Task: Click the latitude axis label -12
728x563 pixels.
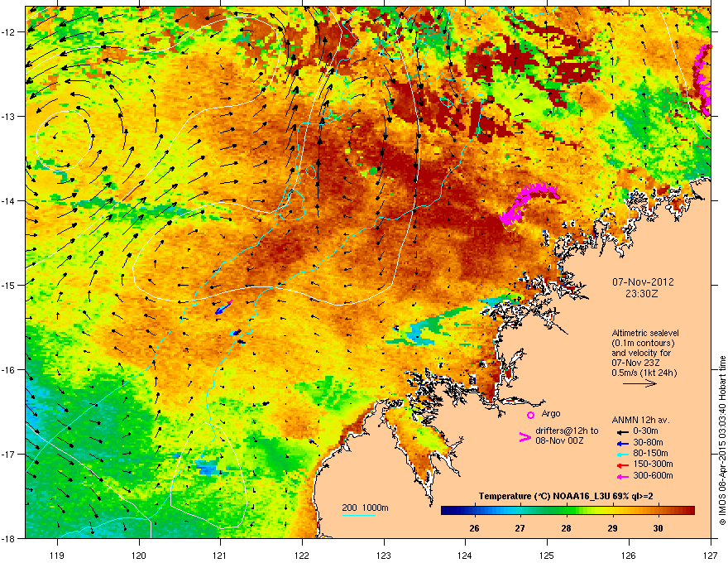Action: (x=9, y=32)
